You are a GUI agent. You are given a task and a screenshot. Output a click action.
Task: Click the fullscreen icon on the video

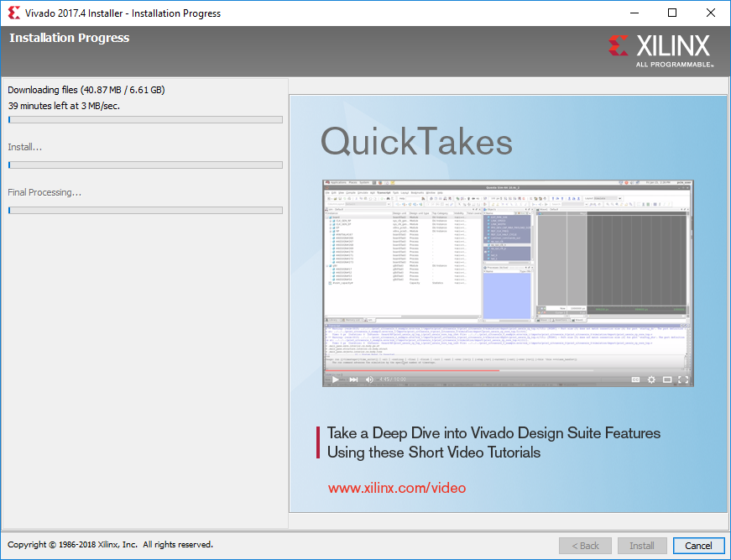683,379
